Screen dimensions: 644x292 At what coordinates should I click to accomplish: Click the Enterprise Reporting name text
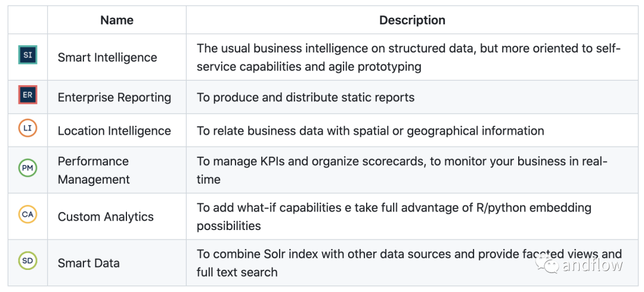(114, 98)
